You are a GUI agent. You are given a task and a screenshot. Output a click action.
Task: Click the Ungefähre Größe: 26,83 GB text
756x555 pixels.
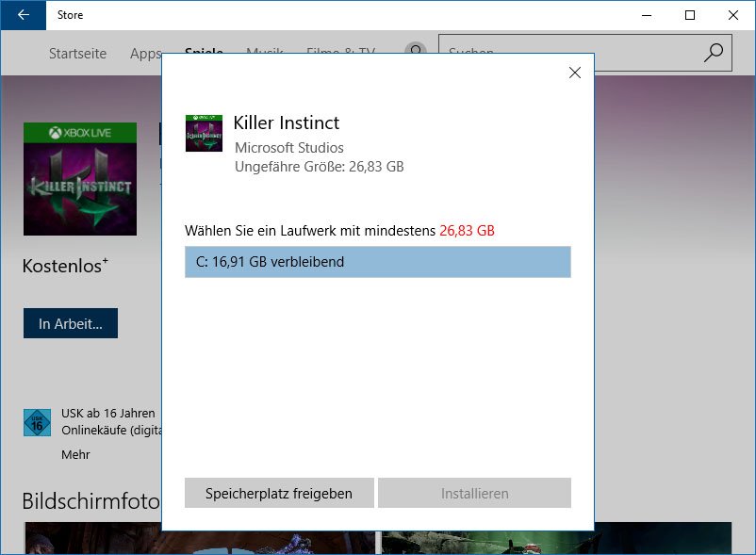tap(320, 167)
